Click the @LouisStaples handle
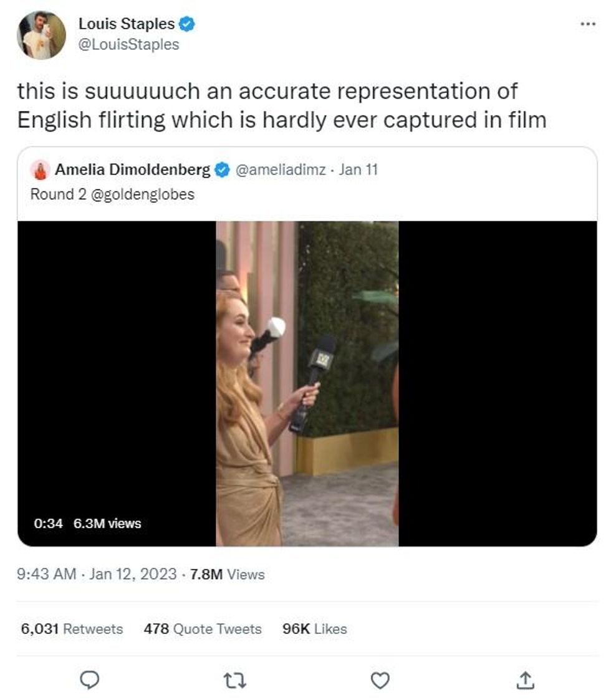This screenshot has height=700, width=611. click(x=128, y=45)
